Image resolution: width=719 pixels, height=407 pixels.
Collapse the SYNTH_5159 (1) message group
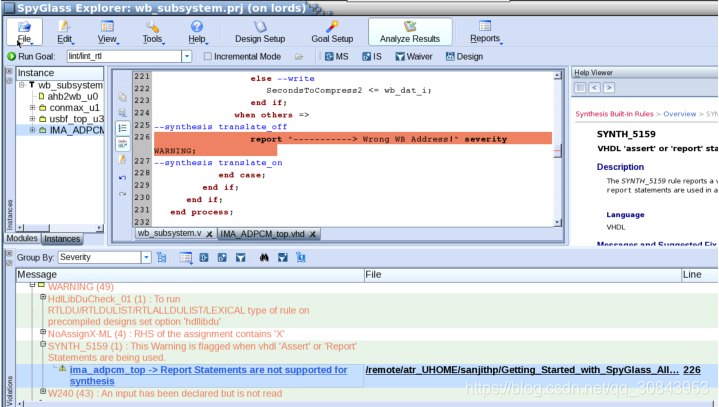[x=43, y=344]
